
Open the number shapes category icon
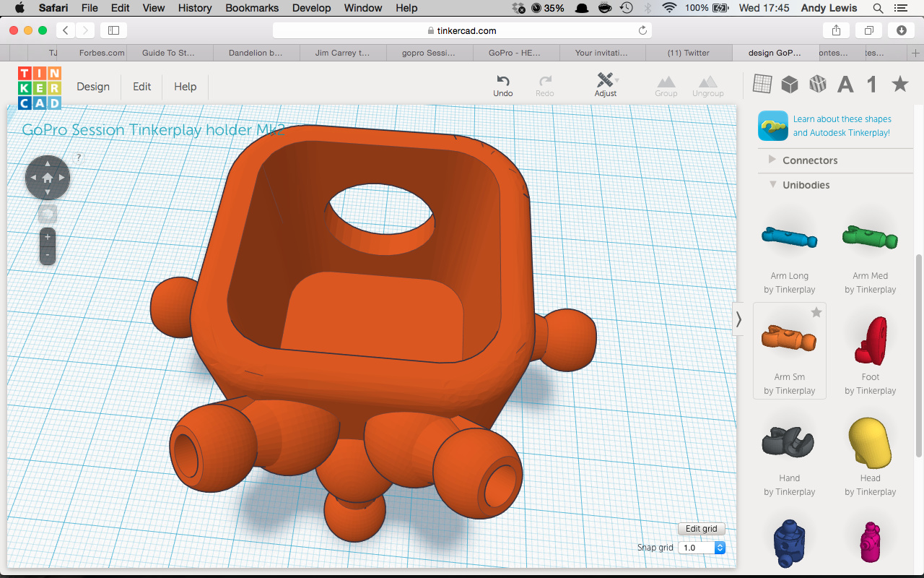(871, 85)
